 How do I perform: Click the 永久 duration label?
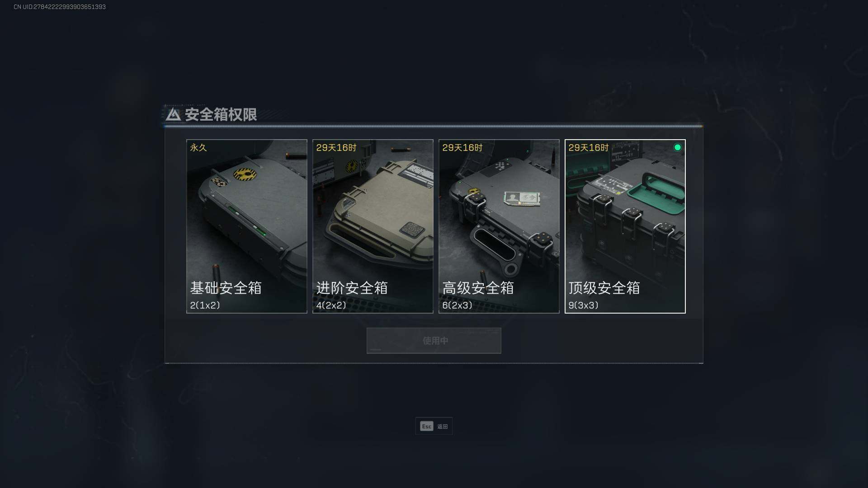(x=198, y=148)
